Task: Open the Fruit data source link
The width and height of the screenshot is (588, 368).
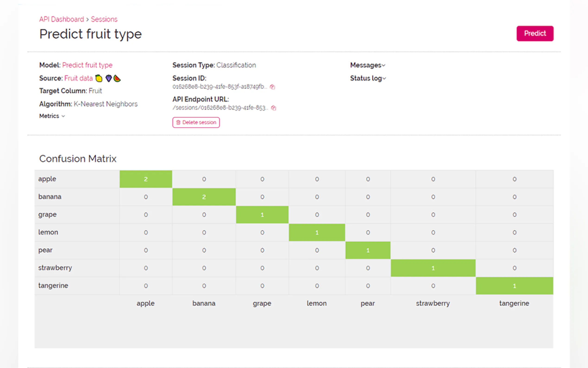Action: (78, 78)
